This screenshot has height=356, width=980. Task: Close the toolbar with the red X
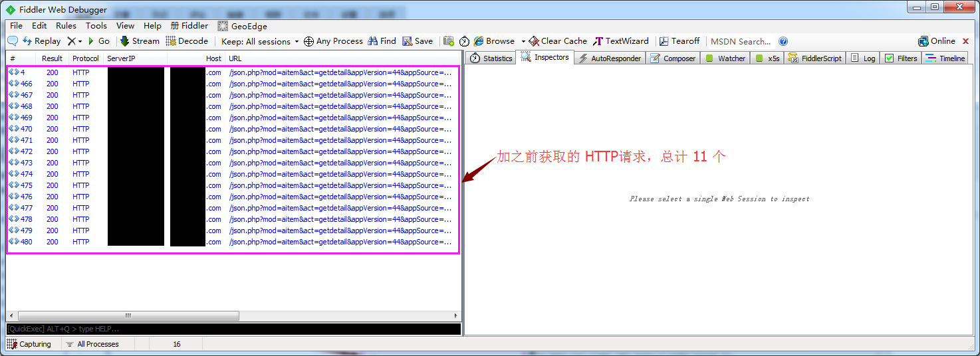[966, 41]
